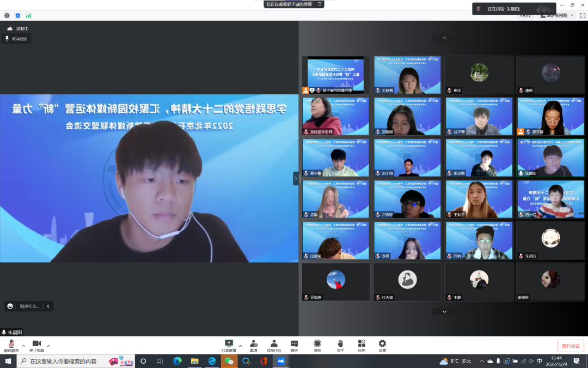Open the Chat (聊天) panel
This screenshot has height=368, width=588.
(x=295, y=344)
